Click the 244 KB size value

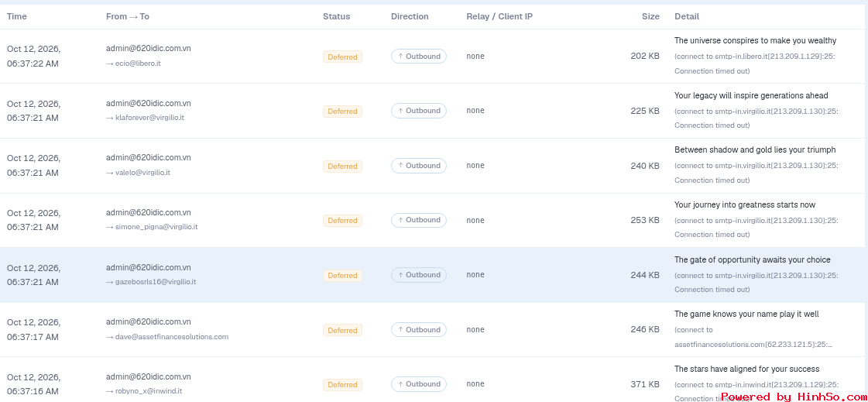[x=645, y=275]
